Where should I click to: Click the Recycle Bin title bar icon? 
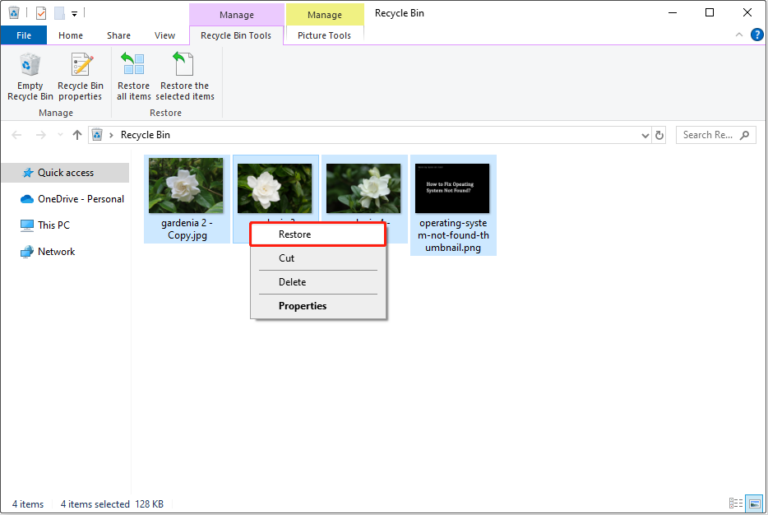(14, 13)
